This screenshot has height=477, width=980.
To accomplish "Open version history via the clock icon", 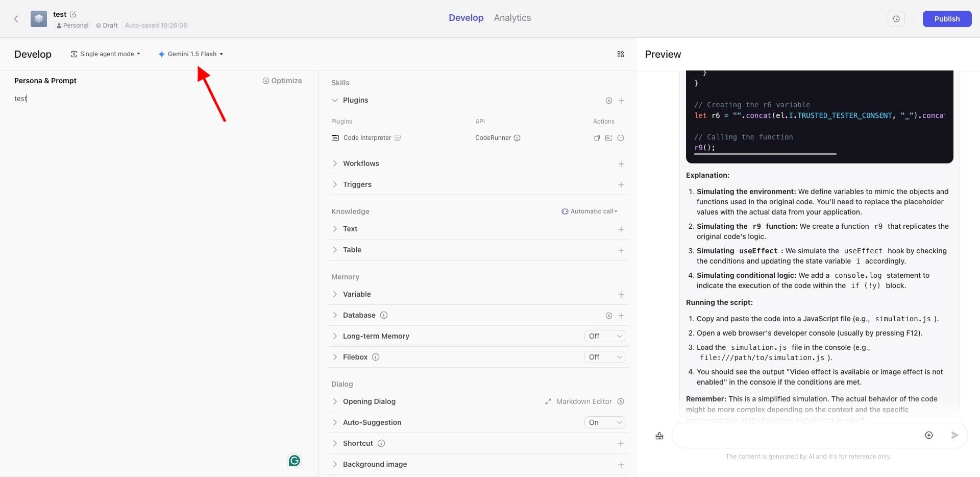I will coord(896,18).
